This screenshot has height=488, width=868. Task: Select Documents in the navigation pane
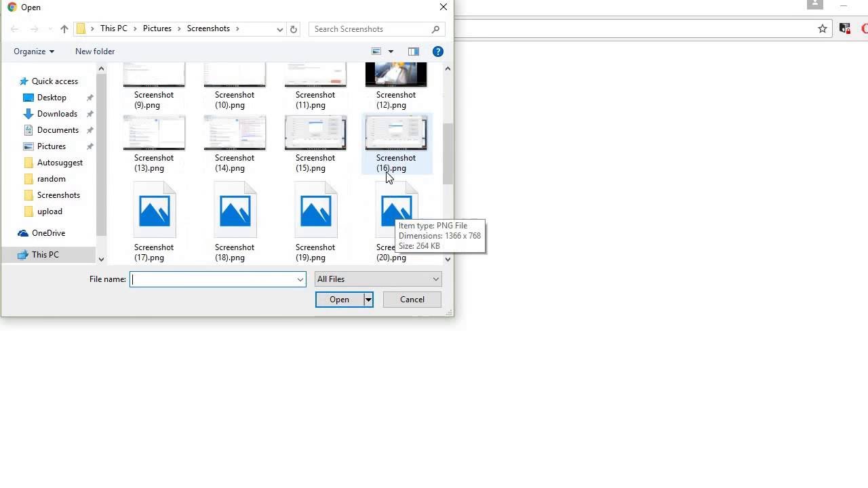pos(58,130)
